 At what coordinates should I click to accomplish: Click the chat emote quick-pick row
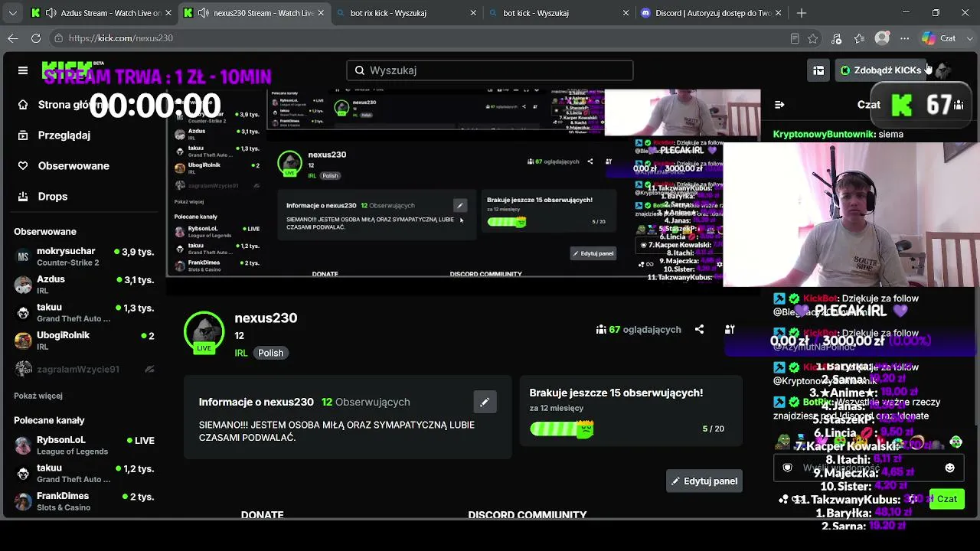[869, 442]
